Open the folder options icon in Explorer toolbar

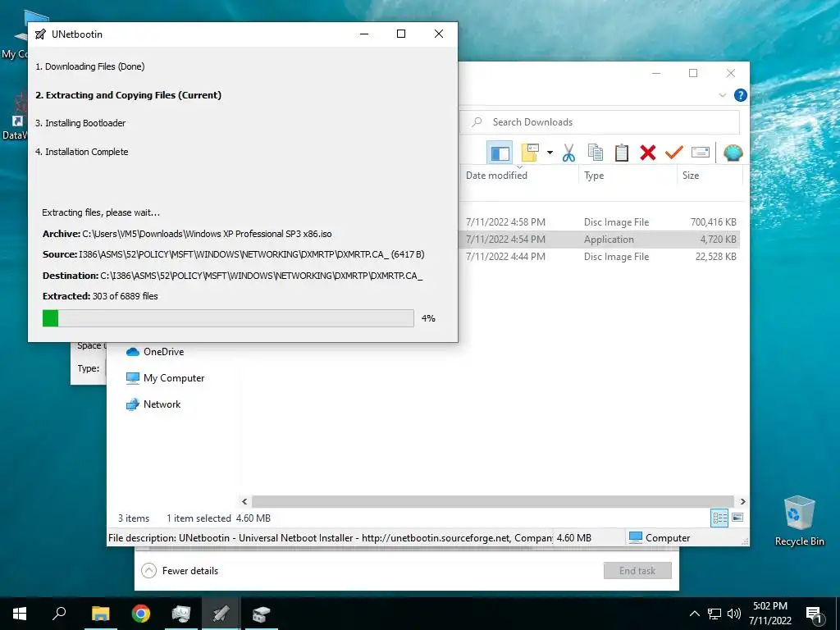pos(530,153)
